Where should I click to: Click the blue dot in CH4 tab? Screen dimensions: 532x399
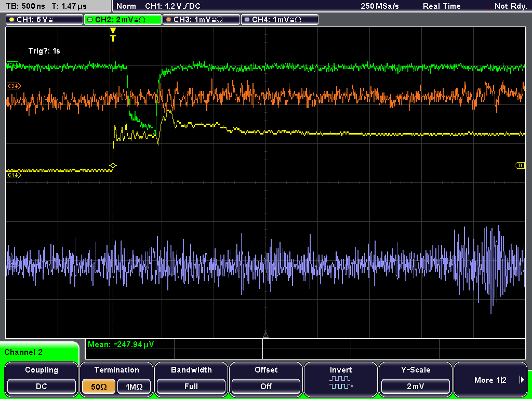[x=247, y=20]
